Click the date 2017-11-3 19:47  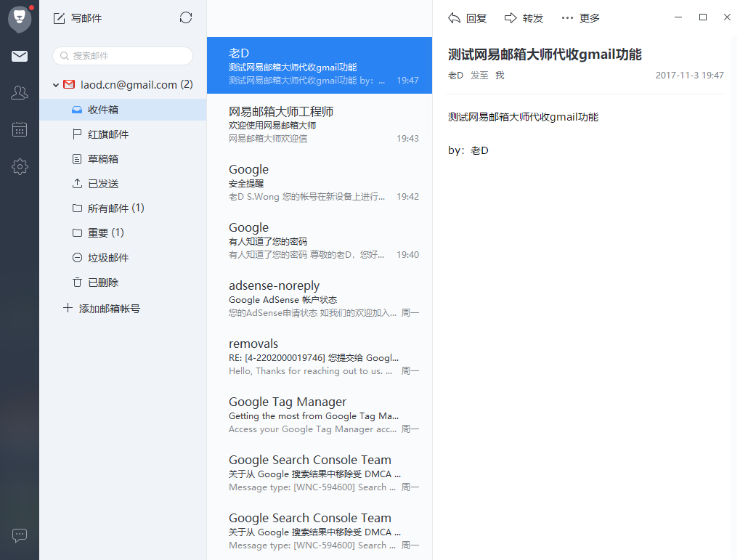coord(689,75)
